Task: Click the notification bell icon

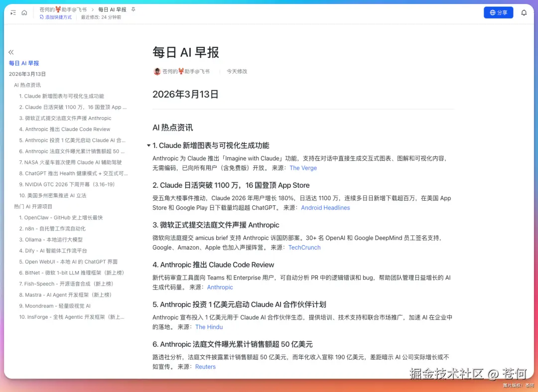Action: pyautogui.click(x=524, y=12)
